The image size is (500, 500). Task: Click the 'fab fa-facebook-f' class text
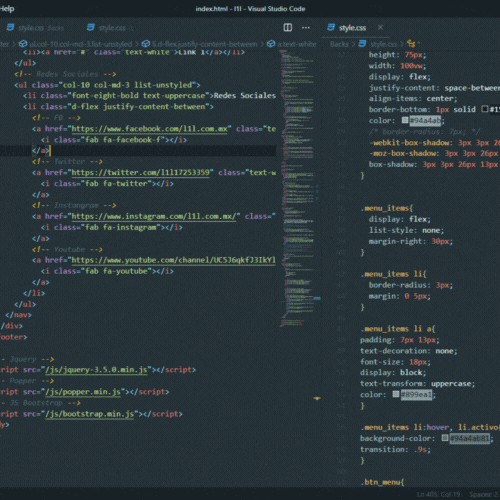pos(123,140)
